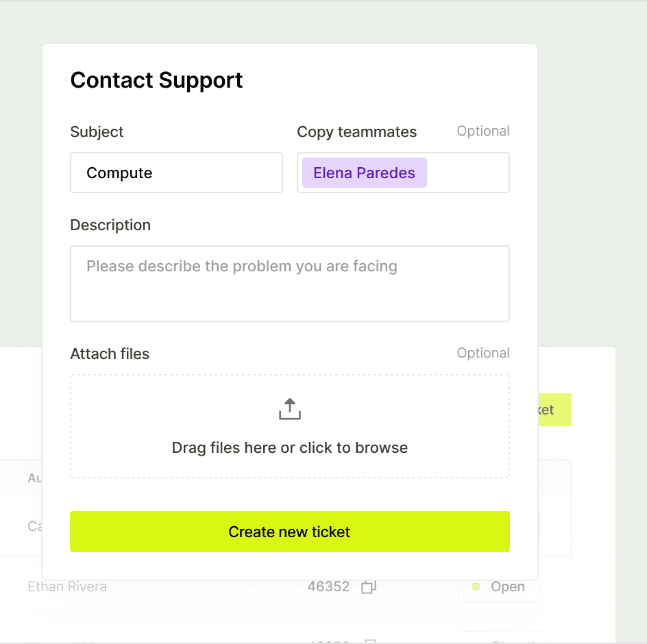
Task: Copy ticket number 46352 with the copy icon
Action: pyautogui.click(x=369, y=586)
